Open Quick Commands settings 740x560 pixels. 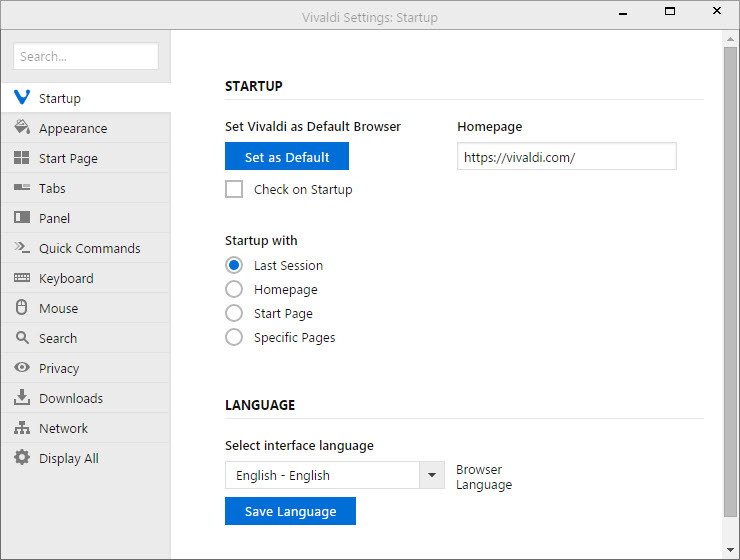click(x=86, y=248)
